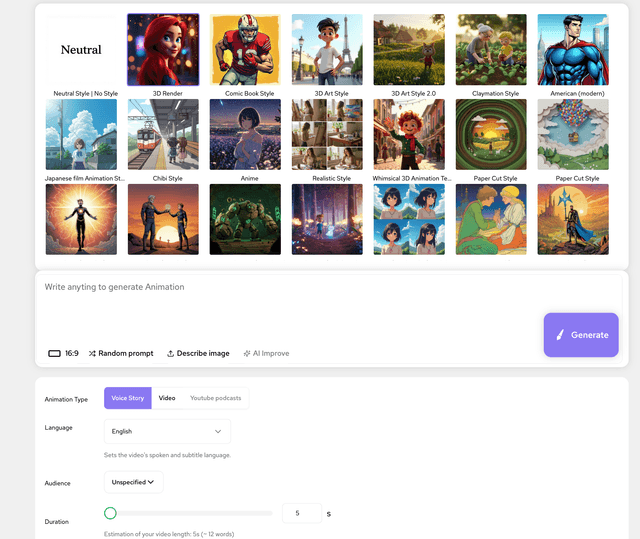The image size is (640, 539).
Task: Select the Chibi Style train thumbnail
Action: coord(163,135)
